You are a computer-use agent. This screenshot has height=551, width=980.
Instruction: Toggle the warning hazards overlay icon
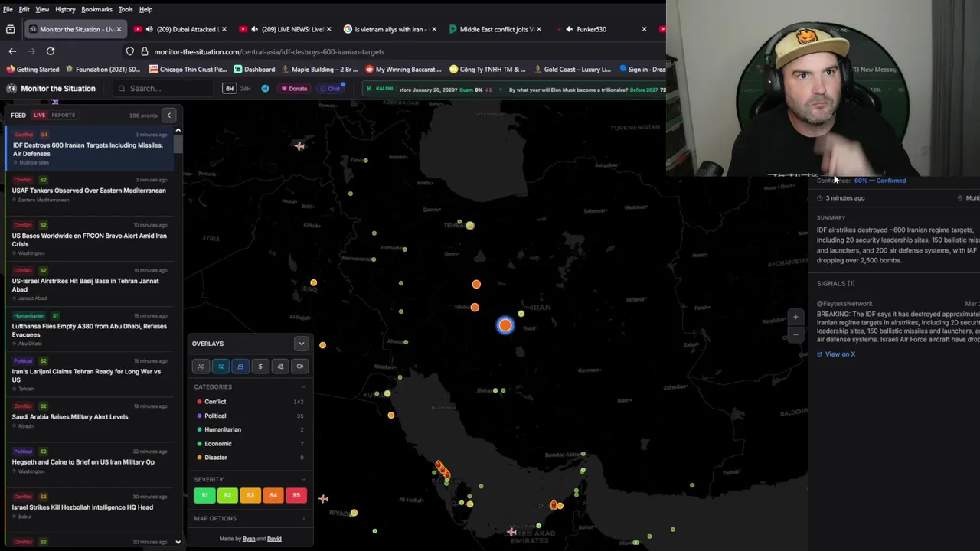point(280,367)
